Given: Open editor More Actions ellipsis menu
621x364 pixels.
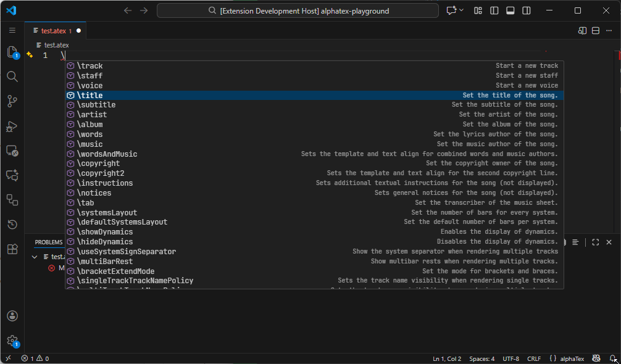Looking at the screenshot, I should 609,31.
